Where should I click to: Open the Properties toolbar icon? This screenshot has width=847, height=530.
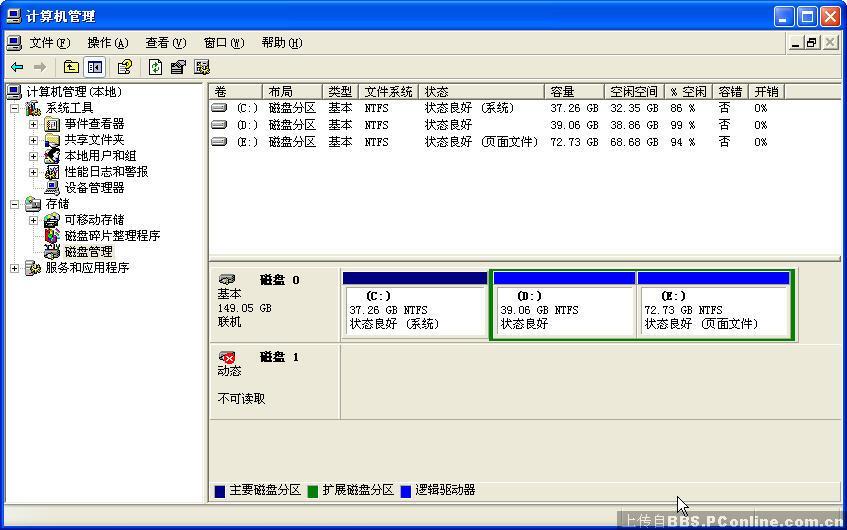178,67
